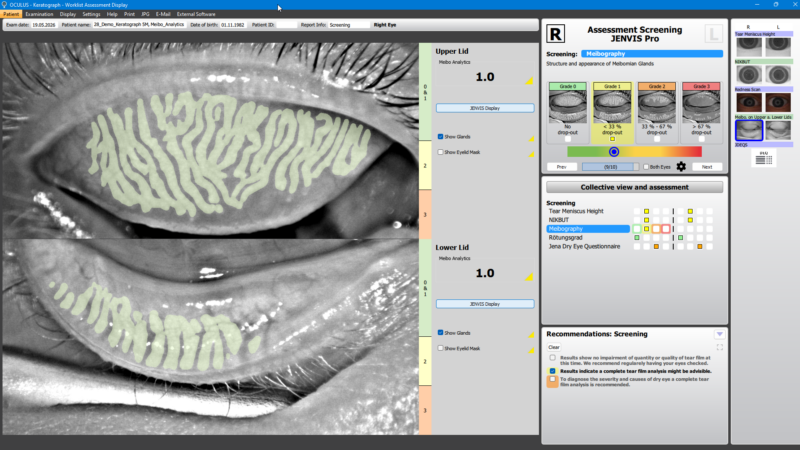Open the Patient menu
Screen dimensions: 800x450
coord(11,14)
